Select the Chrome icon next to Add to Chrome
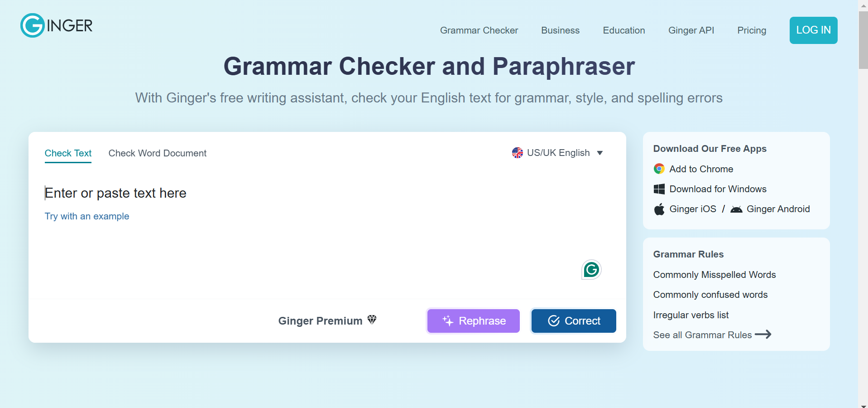The height and width of the screenshot is (408, 868). [660, 169]
